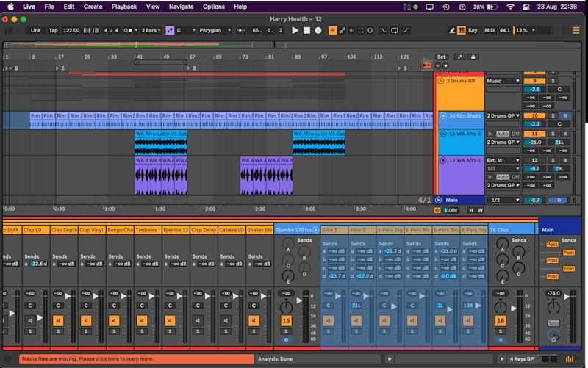
Task: Toggle the purple Scale Mode icon
Action: coord(170,30)
